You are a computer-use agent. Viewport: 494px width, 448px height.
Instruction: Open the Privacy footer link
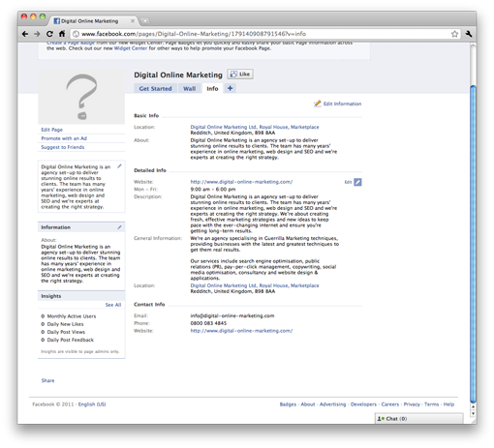[x=412, y=404]
